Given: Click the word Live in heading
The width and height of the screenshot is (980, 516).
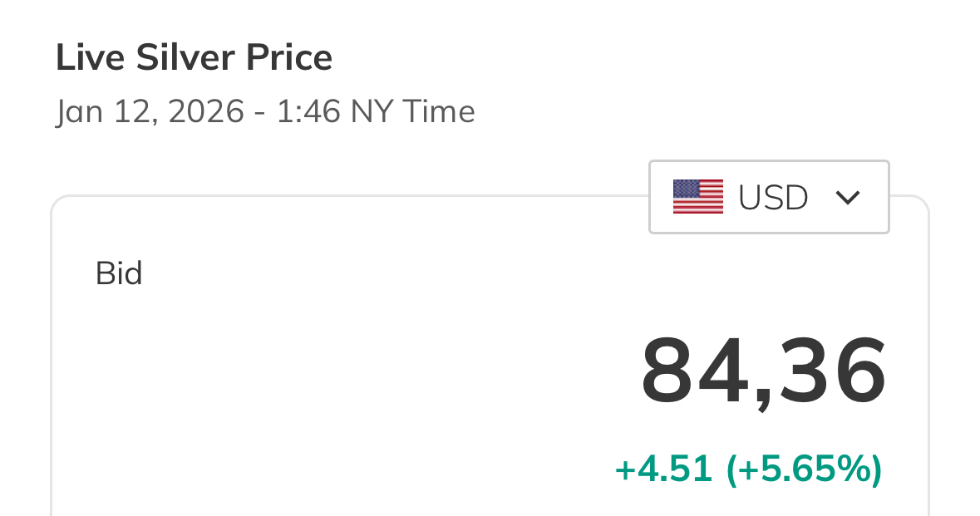Looking at the screenshot, I should click(x=81, y=57).
